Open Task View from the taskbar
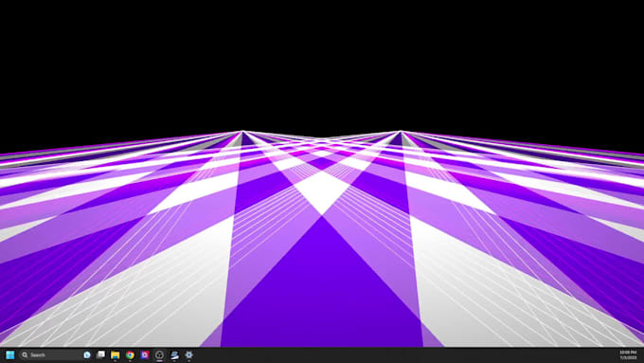Screen dimensions: 644x363 [x=100, y=354]
